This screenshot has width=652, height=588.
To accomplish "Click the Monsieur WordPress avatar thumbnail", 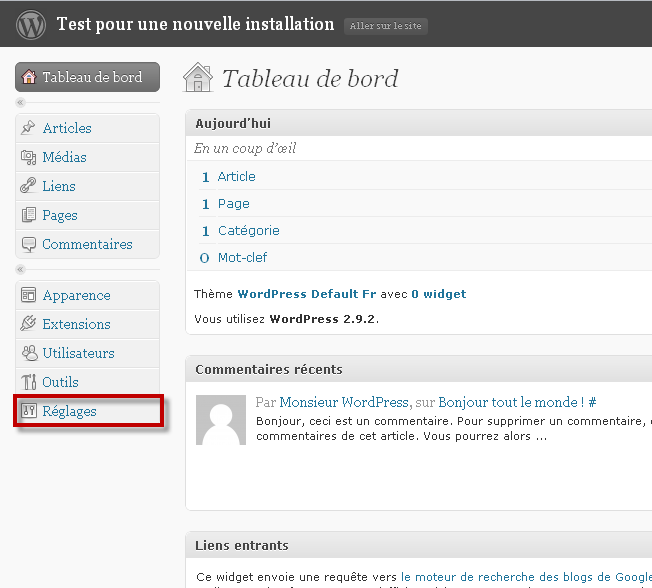I will coord(221,420).
